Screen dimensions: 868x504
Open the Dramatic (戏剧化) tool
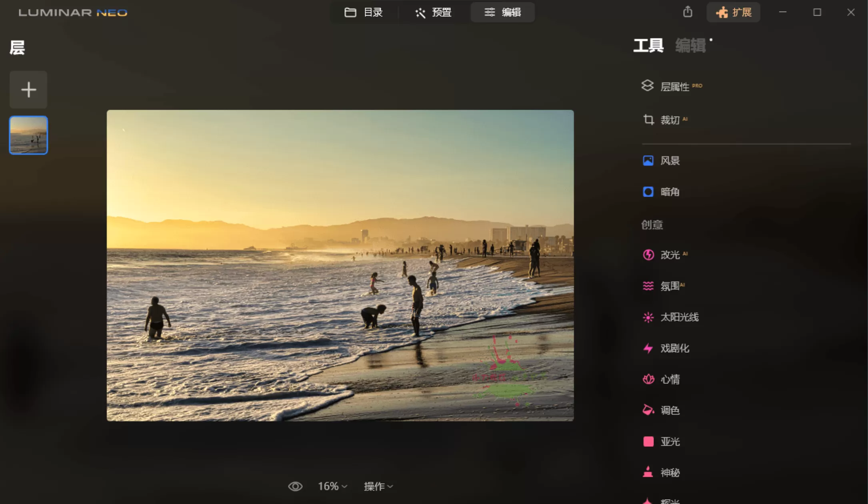674,348
